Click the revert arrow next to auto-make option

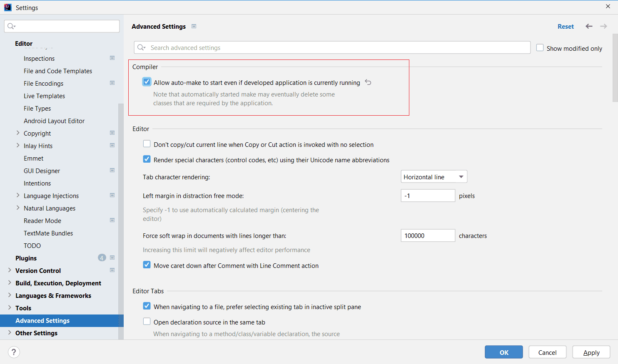tap(368, 82)
